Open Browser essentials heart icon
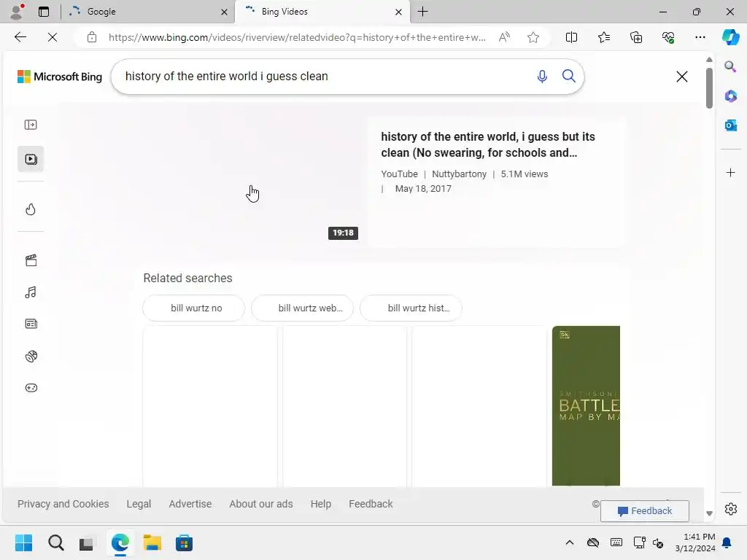The width and height of the screenshot is (747, 560). tap(668, 37)
